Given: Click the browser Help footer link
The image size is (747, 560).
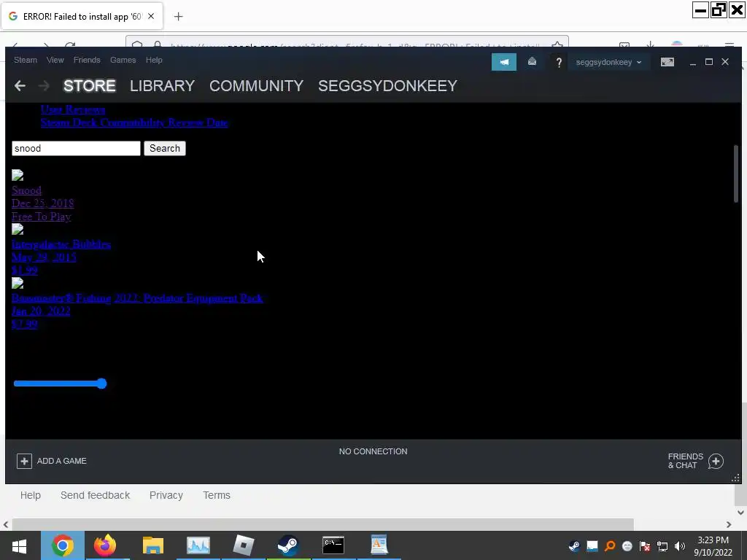Looking at the screenshot, I should pos(31,495).
